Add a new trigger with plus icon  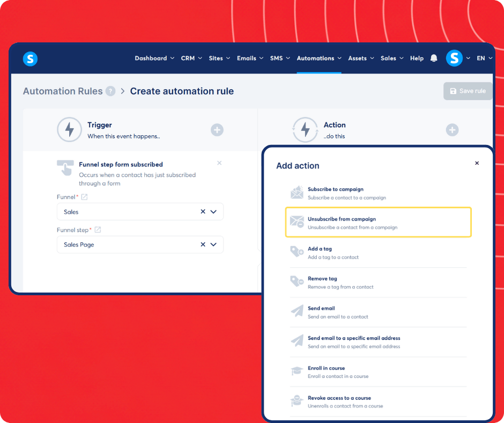tap(217, 130)
